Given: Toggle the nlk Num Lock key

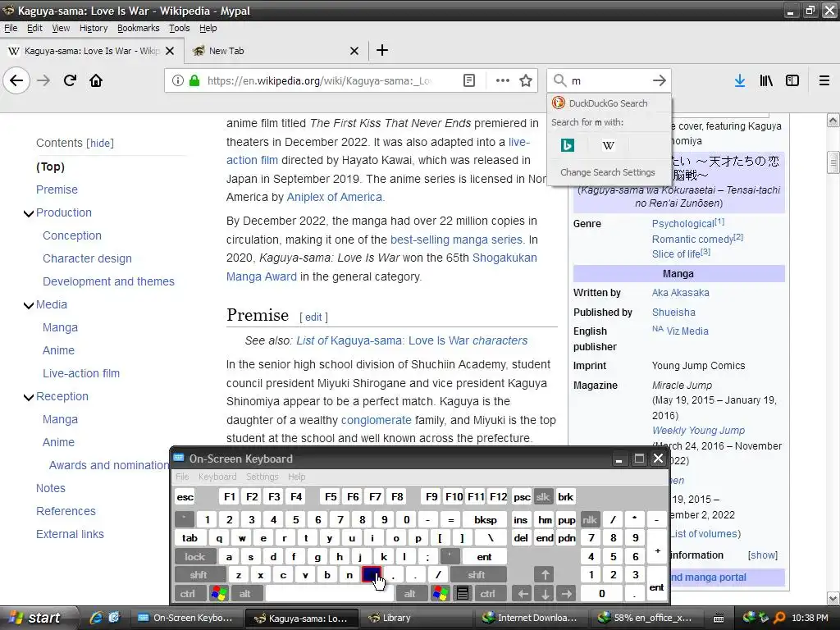Looking at the screenshot, I should (590, 519).
